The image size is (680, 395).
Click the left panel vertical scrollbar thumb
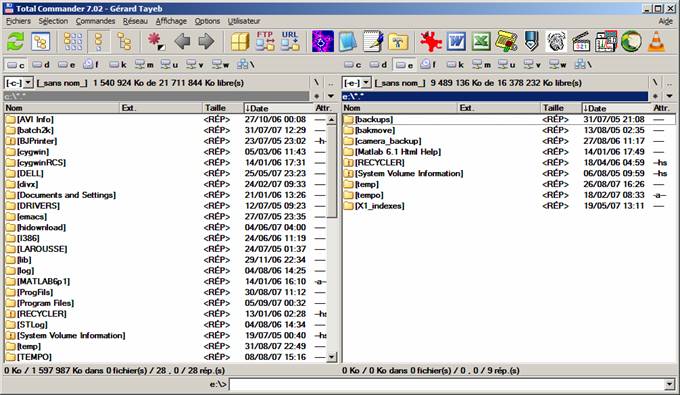331,171
